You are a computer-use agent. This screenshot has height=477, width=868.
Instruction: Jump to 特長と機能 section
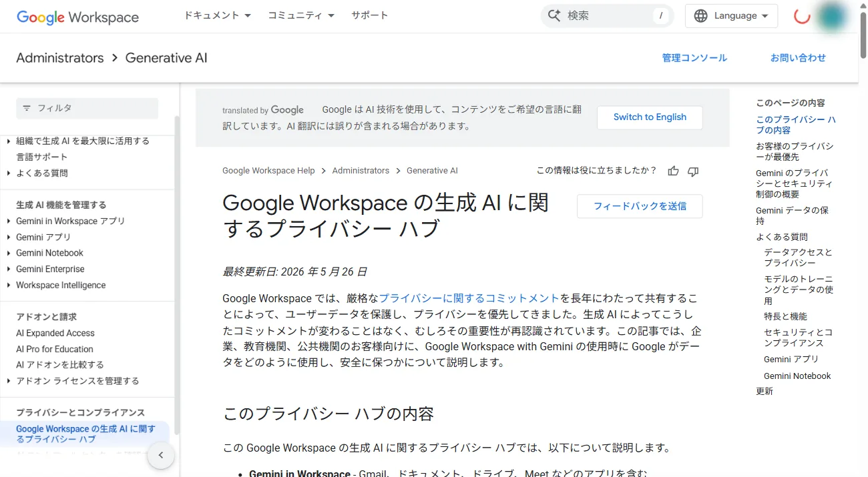click(785, 316)
